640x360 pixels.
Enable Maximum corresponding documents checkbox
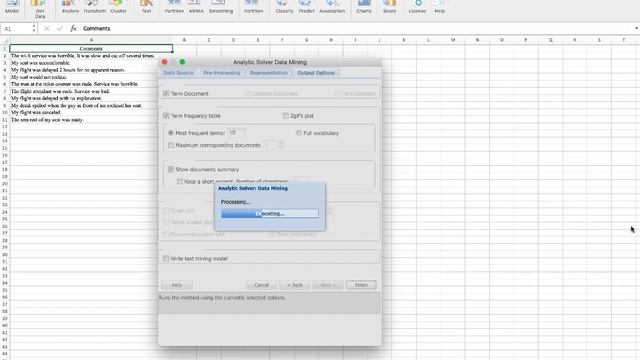171,145
